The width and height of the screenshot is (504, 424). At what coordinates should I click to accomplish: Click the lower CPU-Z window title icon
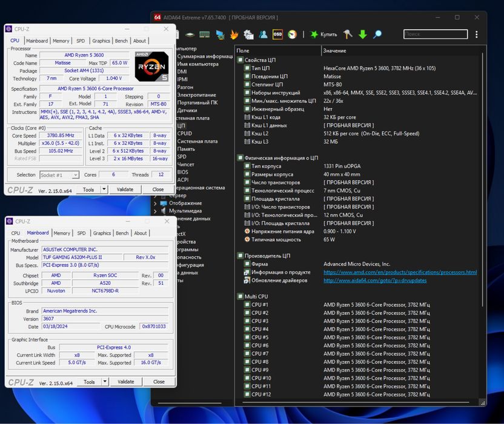click(10, 221)
